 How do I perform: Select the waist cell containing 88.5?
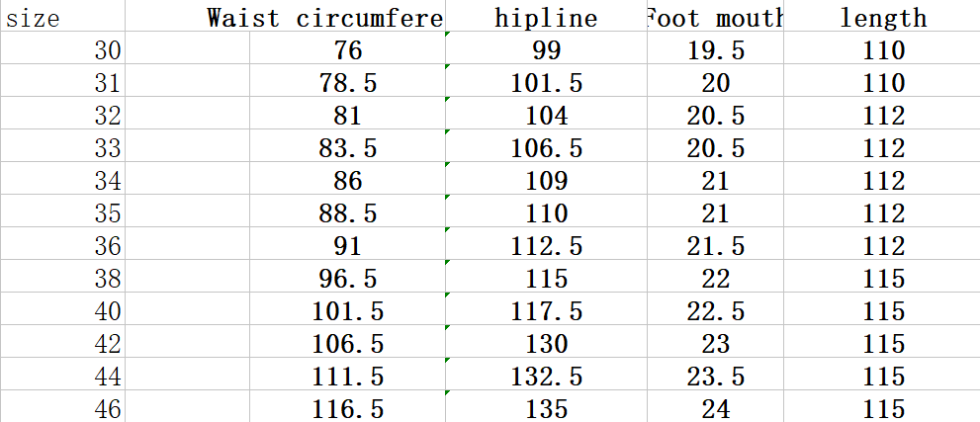point(348,213)
